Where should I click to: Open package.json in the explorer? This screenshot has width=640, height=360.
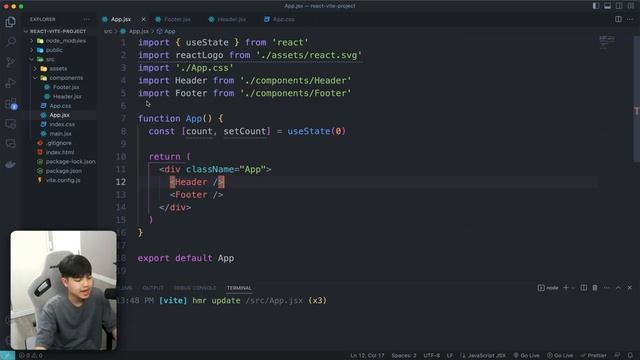point(59,171)
